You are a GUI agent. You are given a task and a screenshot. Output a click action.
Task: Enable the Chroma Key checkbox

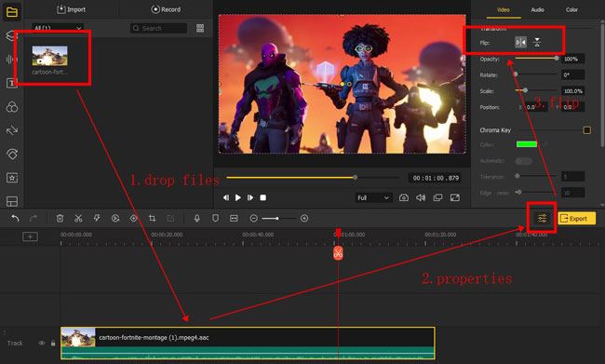click(x=586, y=130)
